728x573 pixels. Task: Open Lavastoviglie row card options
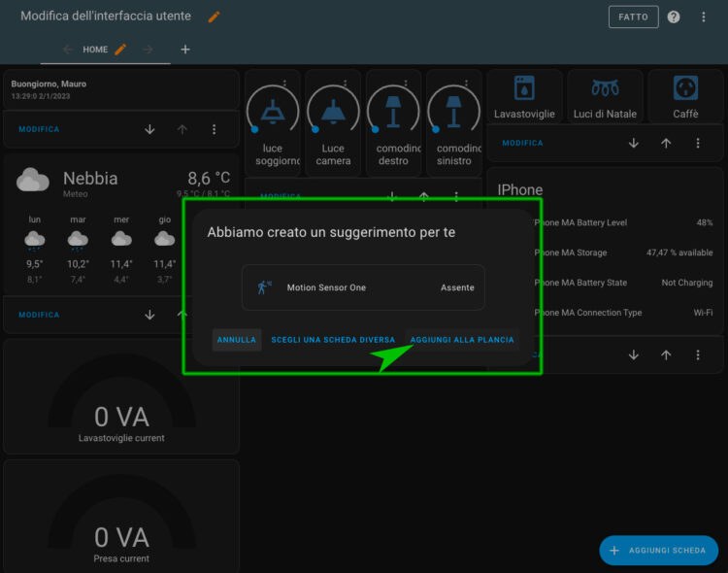point(698,143)
